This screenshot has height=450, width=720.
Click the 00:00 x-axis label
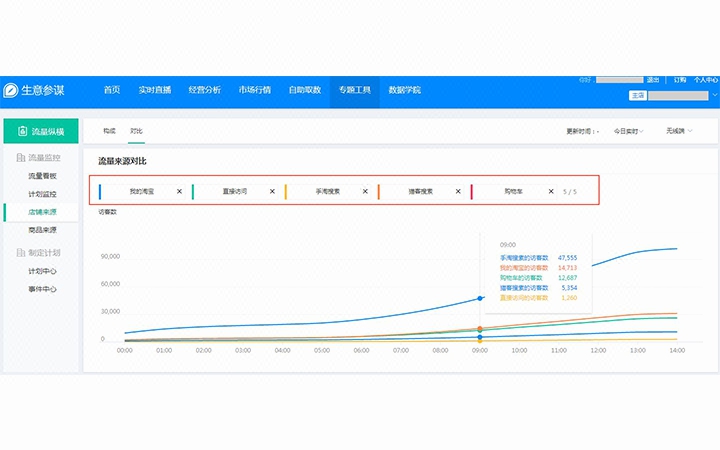(124, 350)
